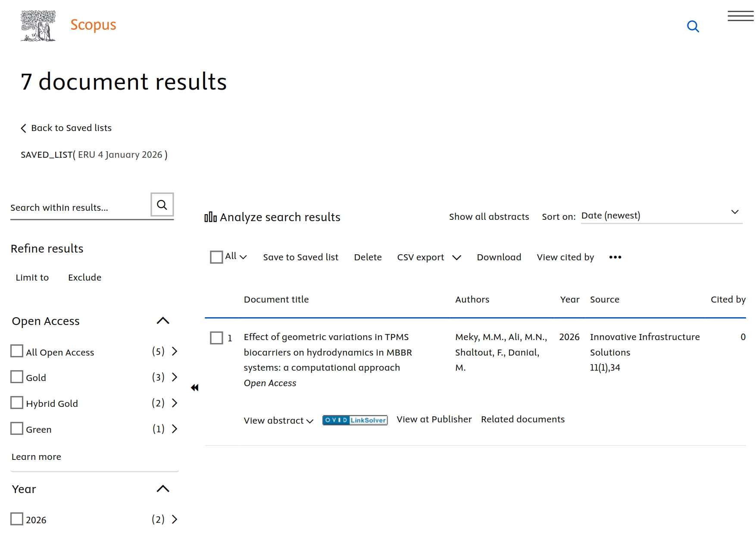Image resolution: width=756 pixels, height=534 pixels.
Task: Open the three-dots more options icon
Action: [615, 257]
